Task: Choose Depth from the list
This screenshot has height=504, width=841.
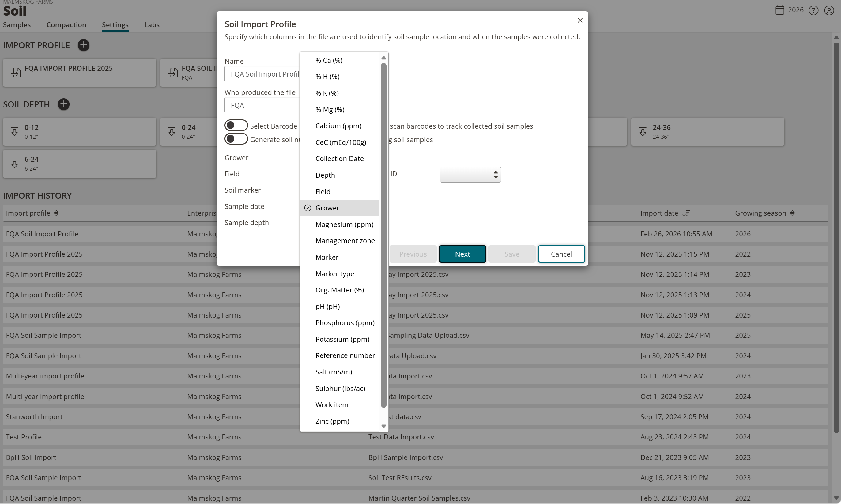Action: (x=339, y=175)
